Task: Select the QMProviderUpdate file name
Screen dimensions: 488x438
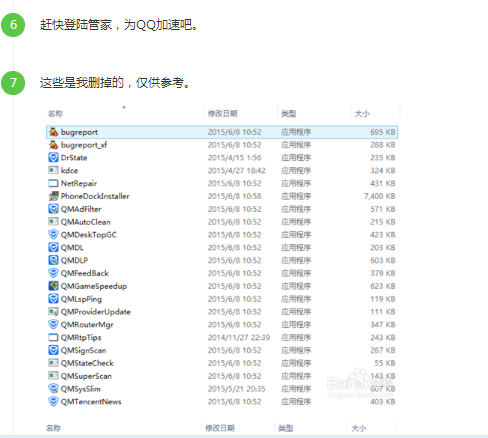Action: (x=96, y=312)
